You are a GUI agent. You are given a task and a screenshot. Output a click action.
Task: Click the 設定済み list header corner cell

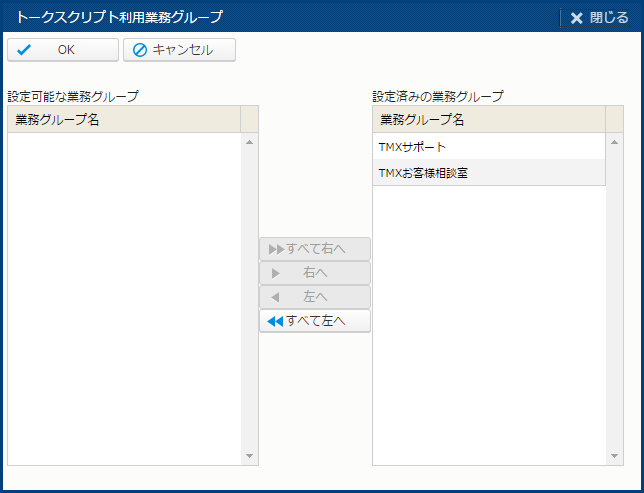(x=615, y=120)
